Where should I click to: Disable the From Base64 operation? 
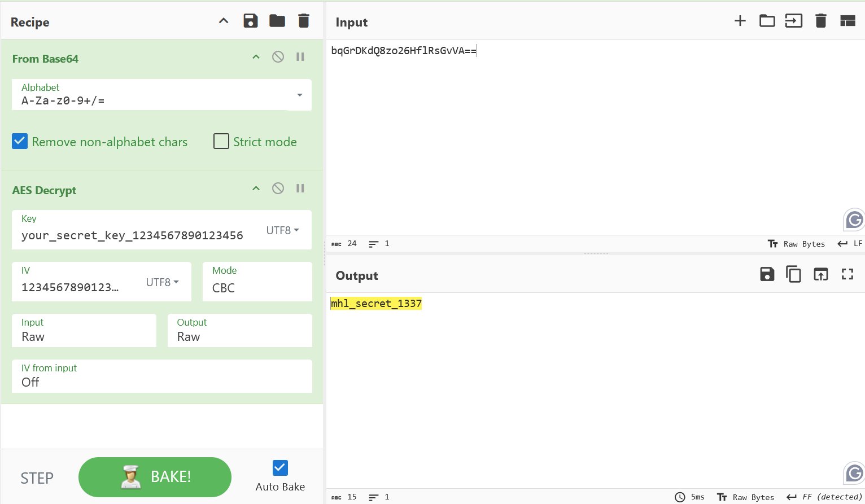278,56
